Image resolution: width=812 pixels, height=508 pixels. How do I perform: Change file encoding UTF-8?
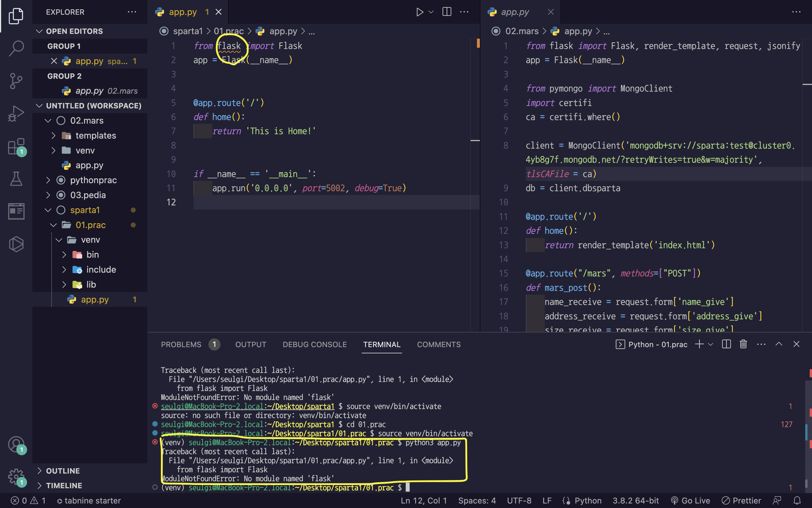tap(519, 501)
